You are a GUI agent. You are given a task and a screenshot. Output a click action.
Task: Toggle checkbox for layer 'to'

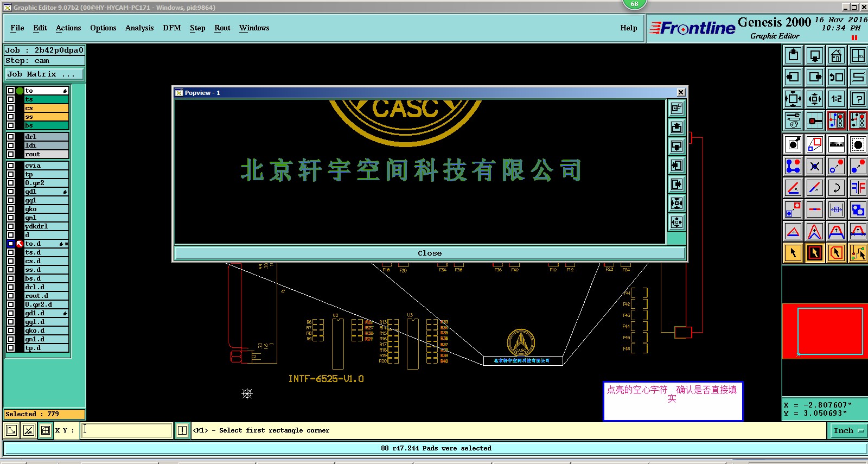coord(11,91)
